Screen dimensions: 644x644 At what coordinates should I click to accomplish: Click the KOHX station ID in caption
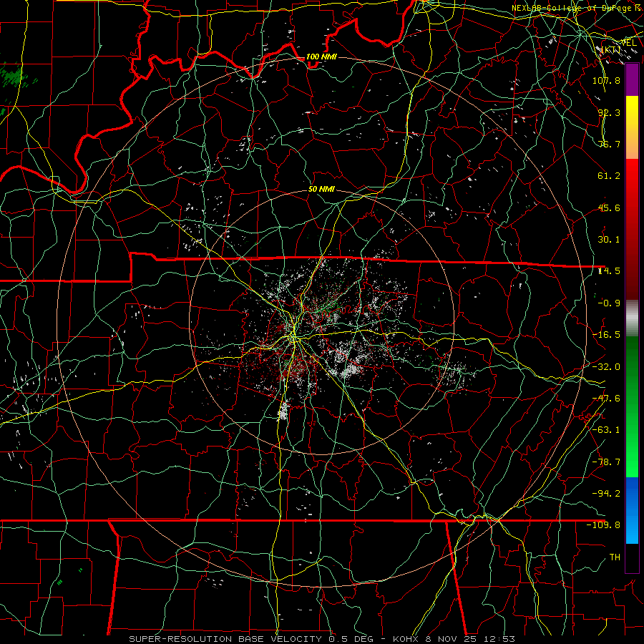407,639
